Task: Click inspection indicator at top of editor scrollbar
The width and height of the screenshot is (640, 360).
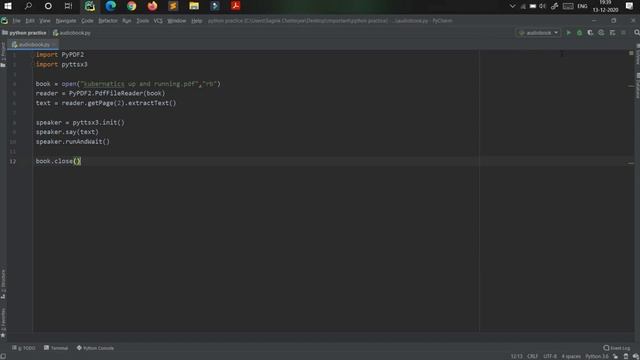Action: tap(631, 53)
